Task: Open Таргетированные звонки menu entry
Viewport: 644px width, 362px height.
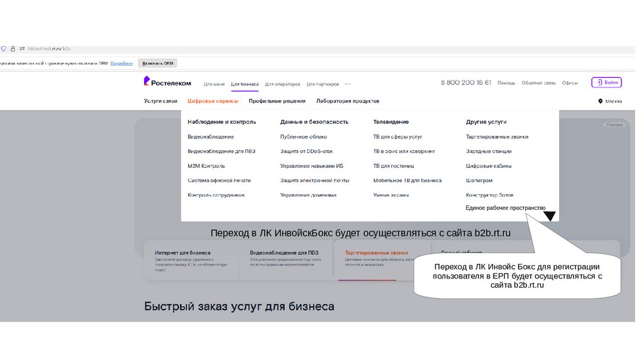Action: tap(497, 136)
